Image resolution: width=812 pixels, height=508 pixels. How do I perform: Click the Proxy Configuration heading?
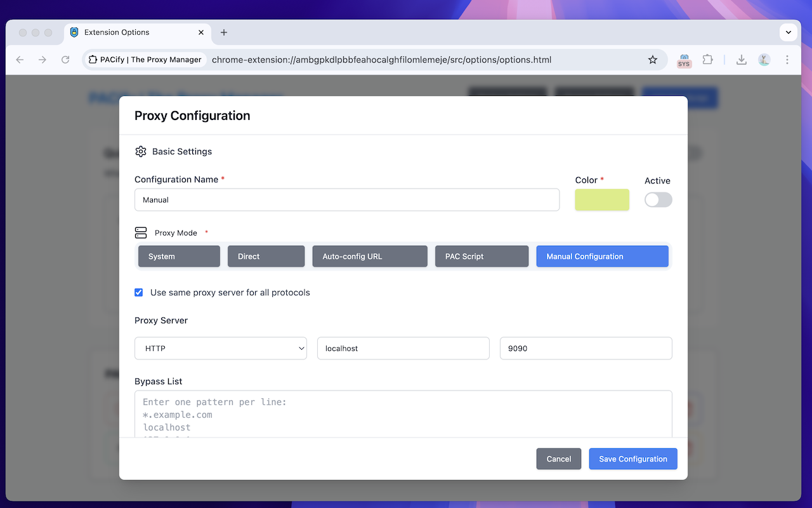[192, 116]
